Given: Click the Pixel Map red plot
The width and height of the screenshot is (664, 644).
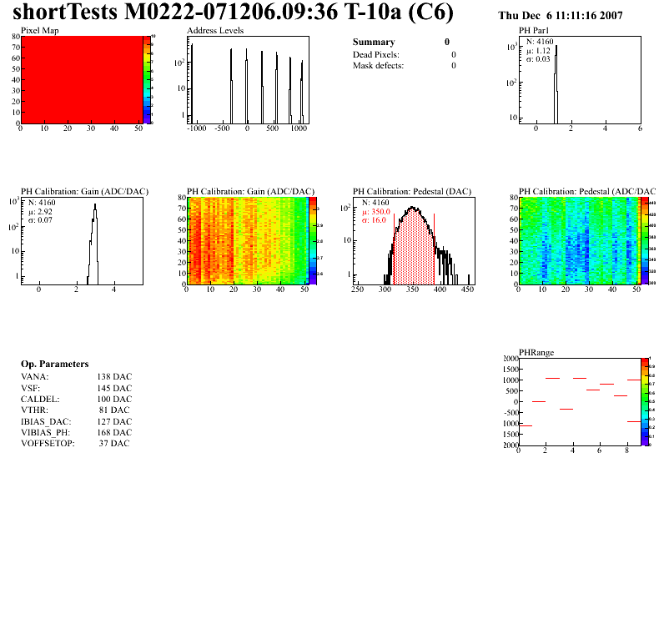Looking at the screenshot, I should 82,80.
